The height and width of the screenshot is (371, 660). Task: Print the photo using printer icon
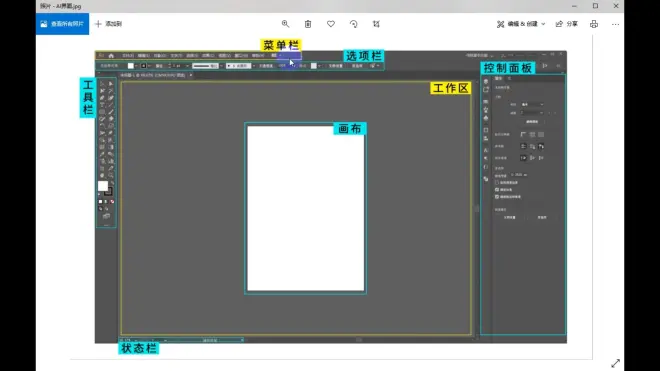pos(594,24)
